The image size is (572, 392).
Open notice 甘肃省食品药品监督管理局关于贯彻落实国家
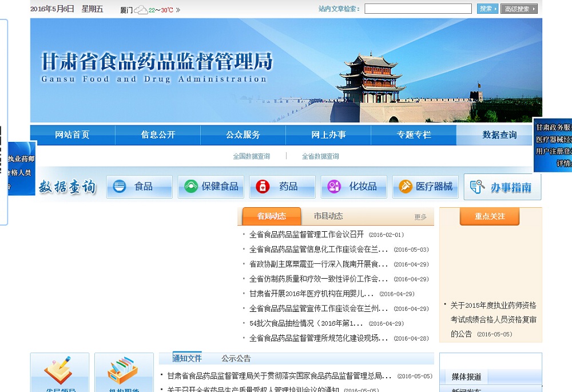point(279,375)
